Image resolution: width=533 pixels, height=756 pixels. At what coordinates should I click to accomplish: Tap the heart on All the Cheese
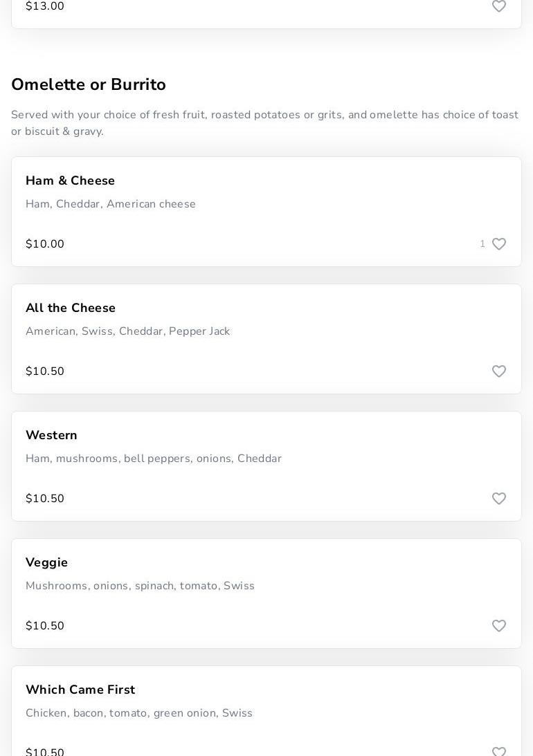click(x=499, y=371)
